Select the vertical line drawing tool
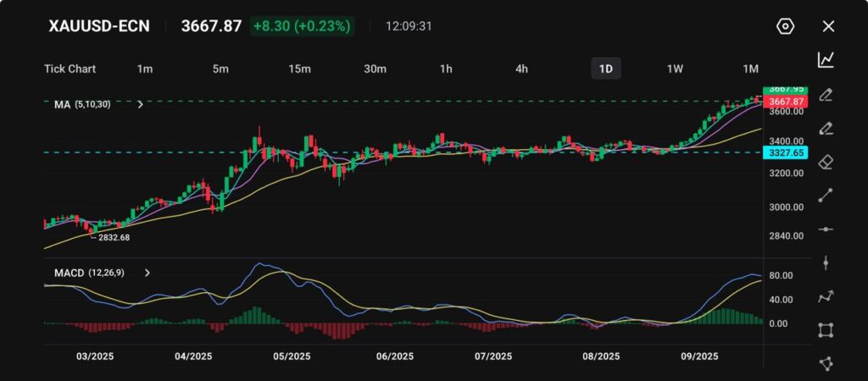 tap(826, 262)
